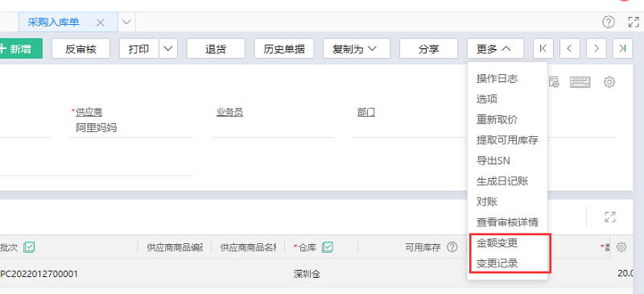Expand the 打印 dropdown arrow
Image resolution: width=644 pixels, height=294 pixels.
coord(168,48)
